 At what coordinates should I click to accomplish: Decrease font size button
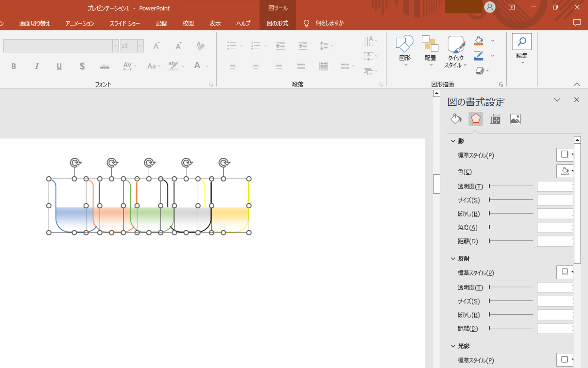tap(178, 45)
